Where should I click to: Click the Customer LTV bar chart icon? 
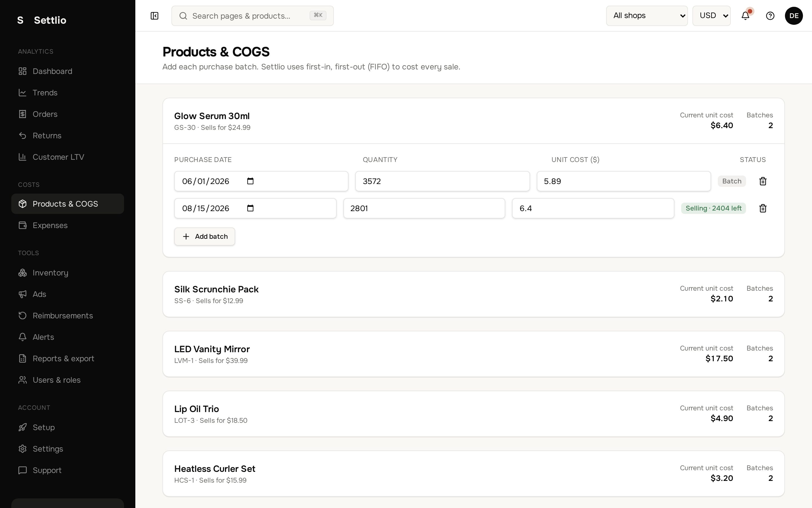point(23,157)
